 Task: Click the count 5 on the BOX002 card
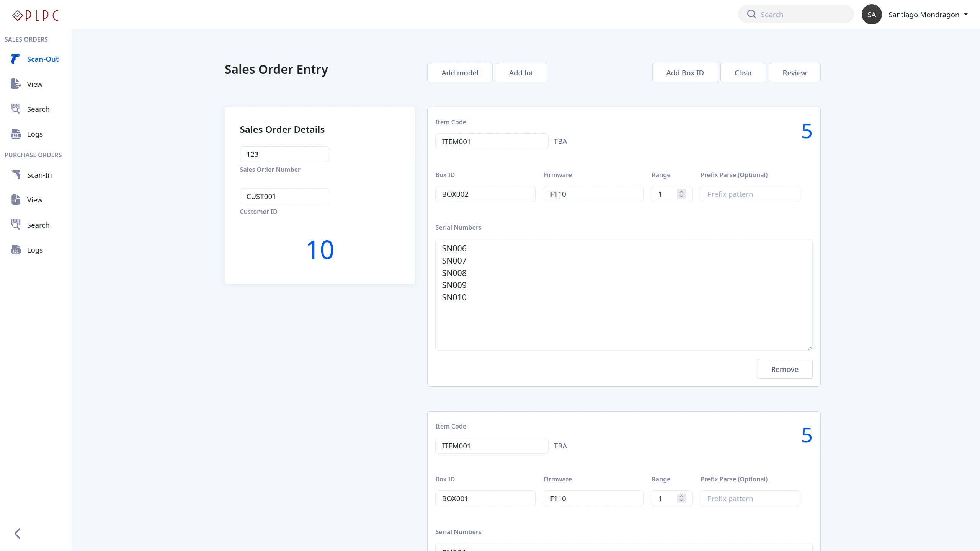coord(807,131)
